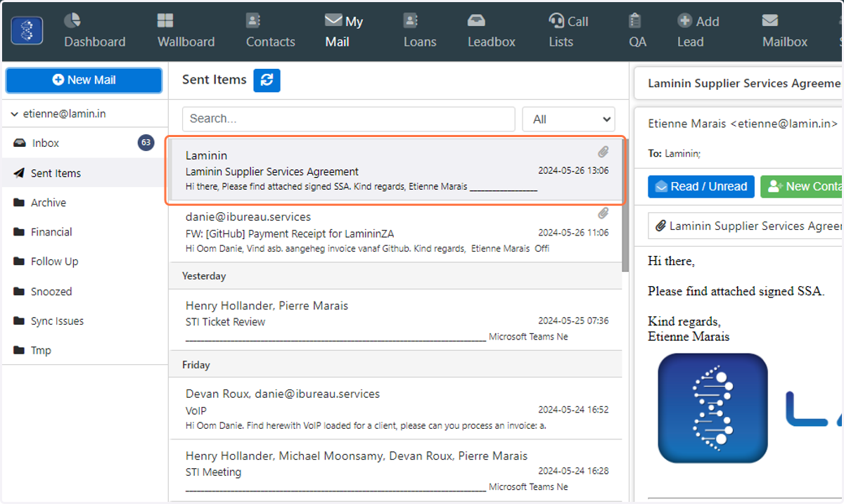Open the Financial folder
The width and height of the screenshot is (844, 504).
84,232
